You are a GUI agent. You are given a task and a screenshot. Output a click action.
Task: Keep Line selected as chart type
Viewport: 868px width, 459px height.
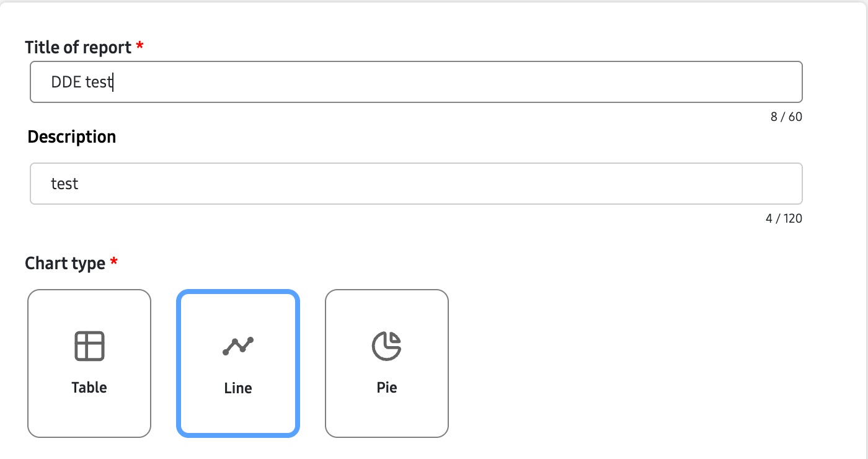pyautogui.click(x=238, y=363)
